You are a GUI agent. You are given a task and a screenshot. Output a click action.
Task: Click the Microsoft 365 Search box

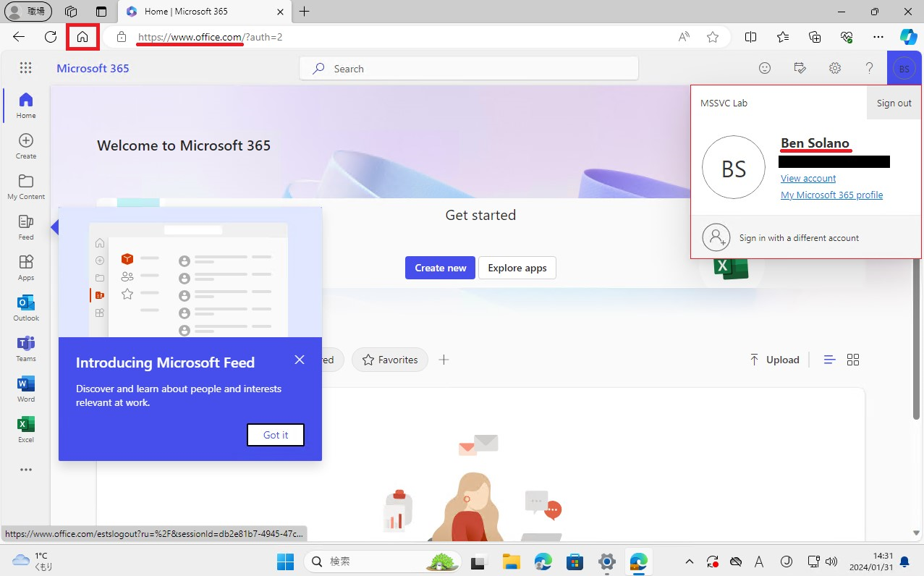(x=469, y=69)
